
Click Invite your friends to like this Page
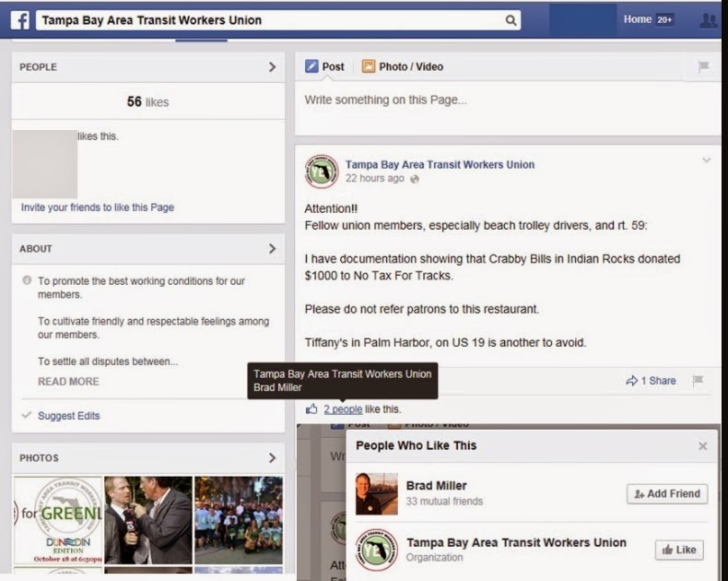click(98, 207)
